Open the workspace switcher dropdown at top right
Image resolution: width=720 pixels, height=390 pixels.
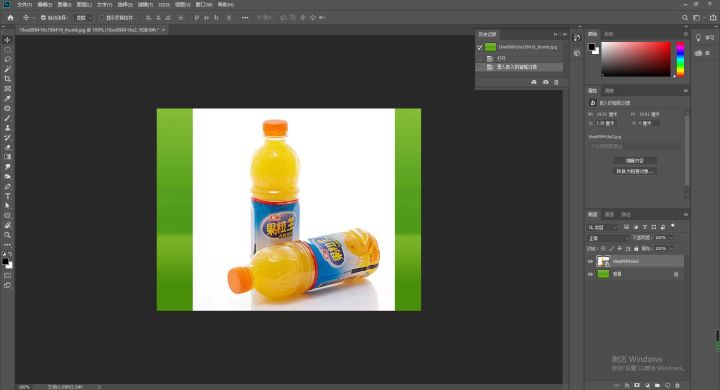(x=698, y=17)
